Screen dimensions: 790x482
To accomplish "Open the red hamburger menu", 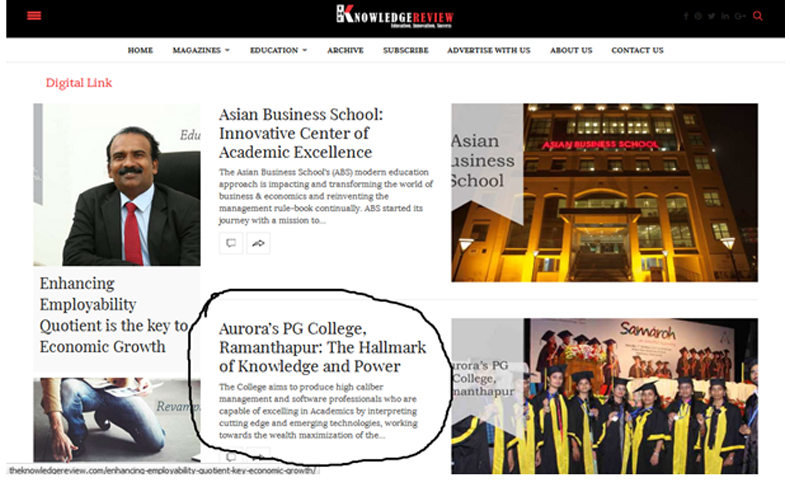I will [34, 16].
